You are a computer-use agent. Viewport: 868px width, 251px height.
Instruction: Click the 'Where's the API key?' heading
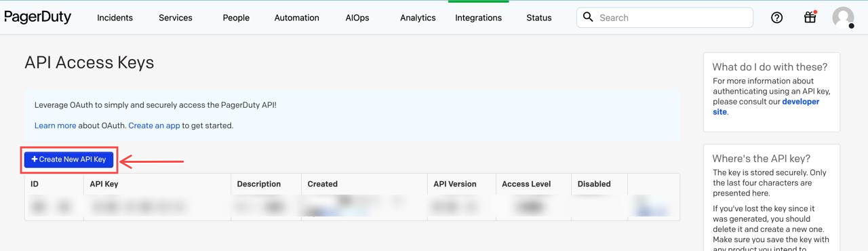pos(762,158)
